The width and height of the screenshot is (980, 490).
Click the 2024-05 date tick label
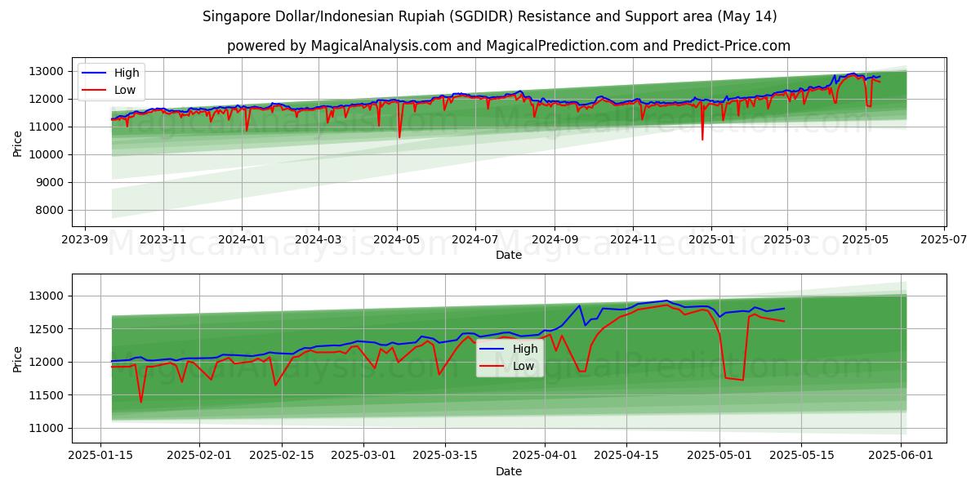397,240
